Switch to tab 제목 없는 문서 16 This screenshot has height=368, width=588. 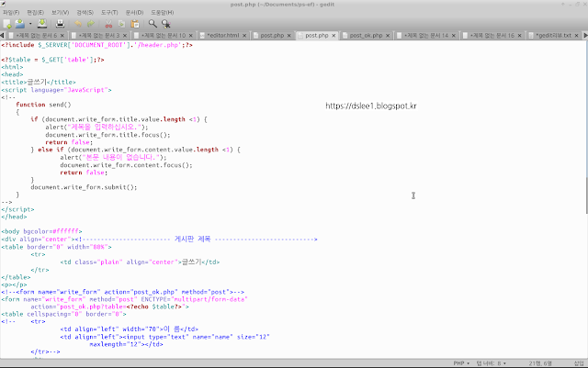(492, 35)
